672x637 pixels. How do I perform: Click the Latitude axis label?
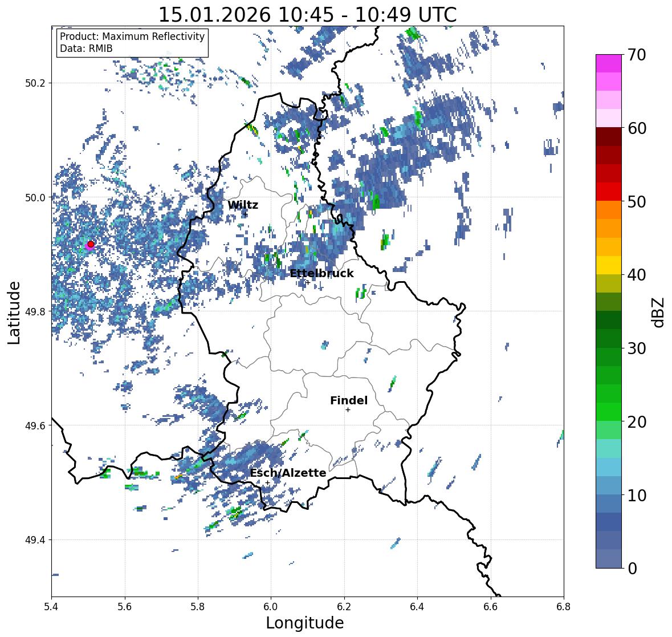tap(14, 313)
